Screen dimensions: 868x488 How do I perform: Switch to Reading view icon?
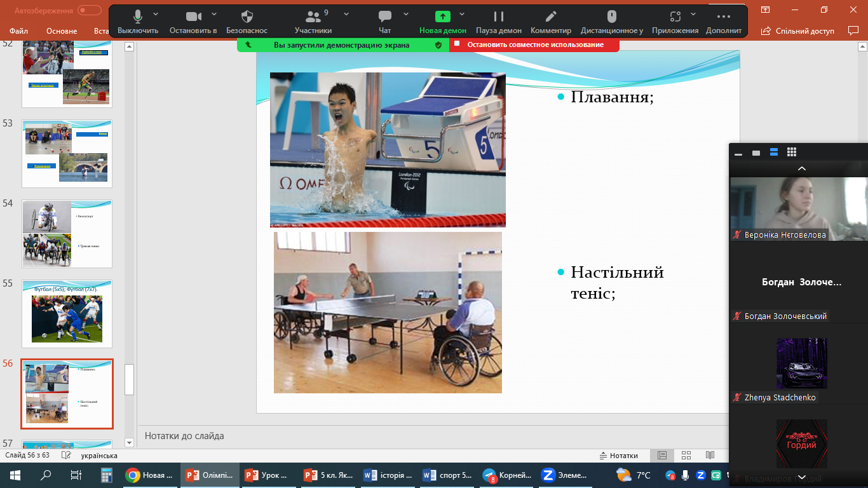710,456
